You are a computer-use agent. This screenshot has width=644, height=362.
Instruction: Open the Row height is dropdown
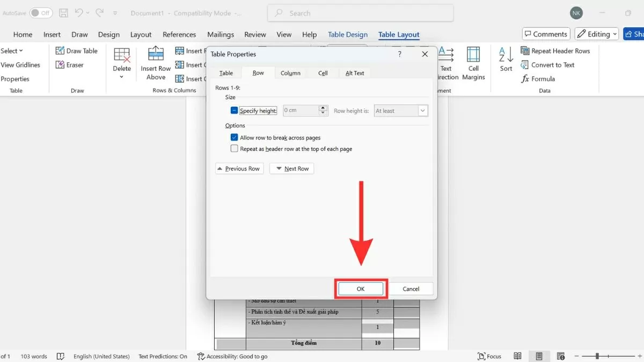423,110
